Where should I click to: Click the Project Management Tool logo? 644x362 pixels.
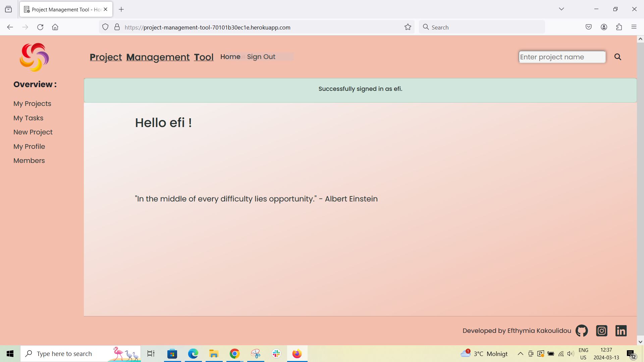pyautogui.click(x=34, y=57)
